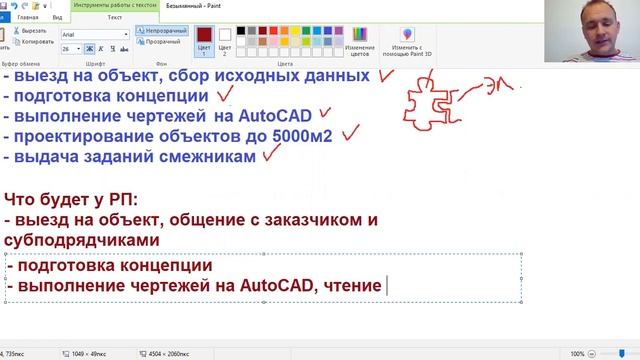The width and height of the screenshot is (640, 360).
Task: Toggle Bold (Ж) formatting
Action: pos(89,49)
